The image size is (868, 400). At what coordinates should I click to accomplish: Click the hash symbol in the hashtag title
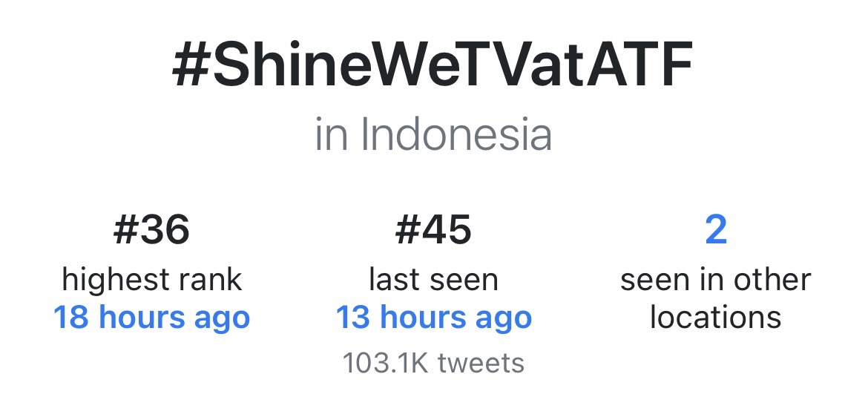point(190,65)
